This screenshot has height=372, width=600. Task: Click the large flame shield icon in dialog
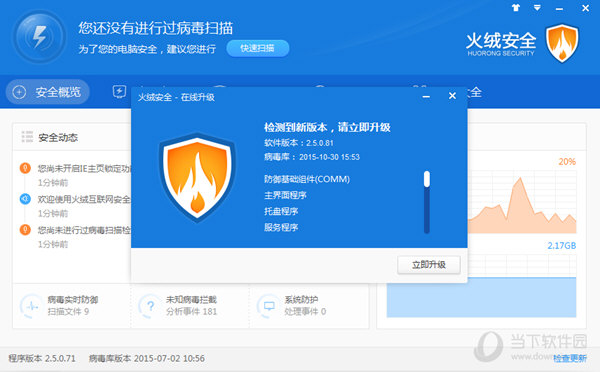click(197, 177)
